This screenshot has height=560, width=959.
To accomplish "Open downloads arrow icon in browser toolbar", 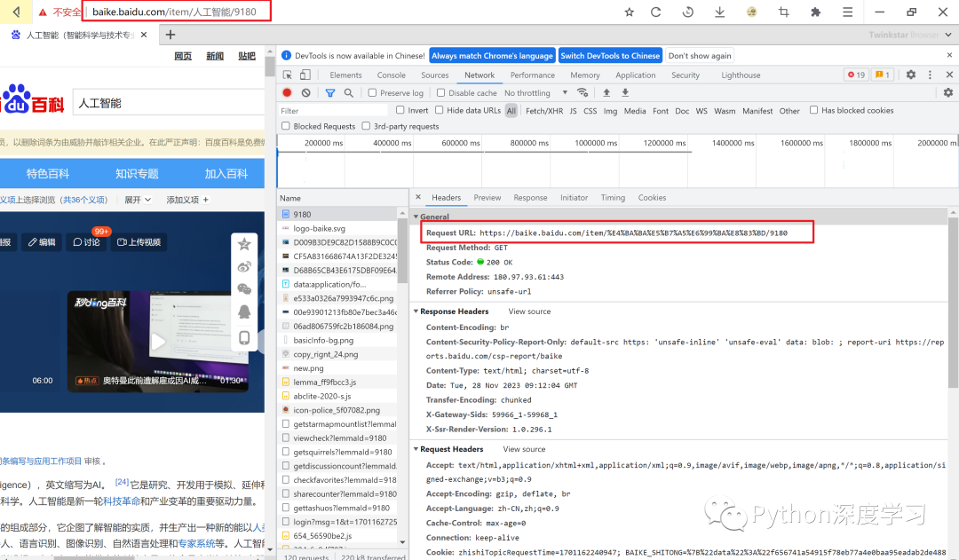I will coord(720,12).
